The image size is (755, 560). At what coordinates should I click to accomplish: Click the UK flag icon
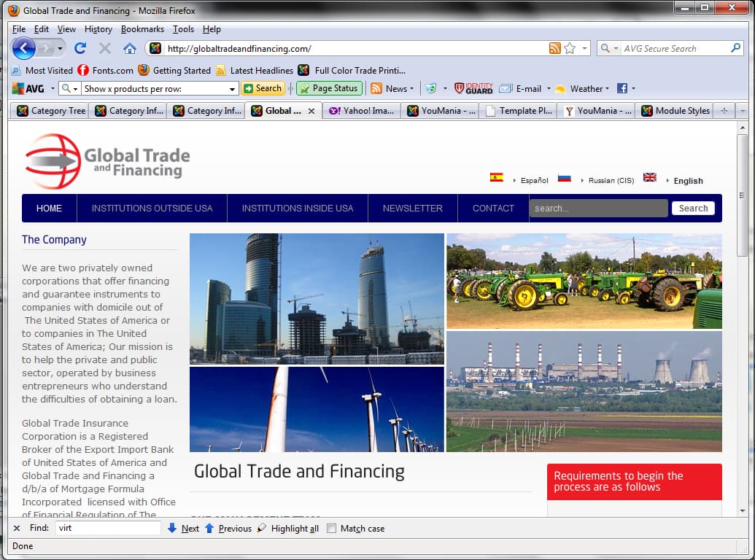click(x=649, y=177)
